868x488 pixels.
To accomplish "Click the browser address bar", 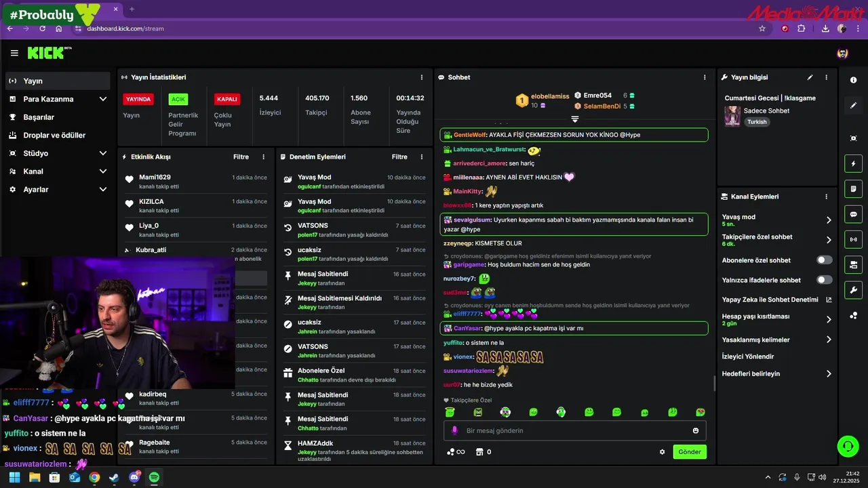I will tap(414, 28).
